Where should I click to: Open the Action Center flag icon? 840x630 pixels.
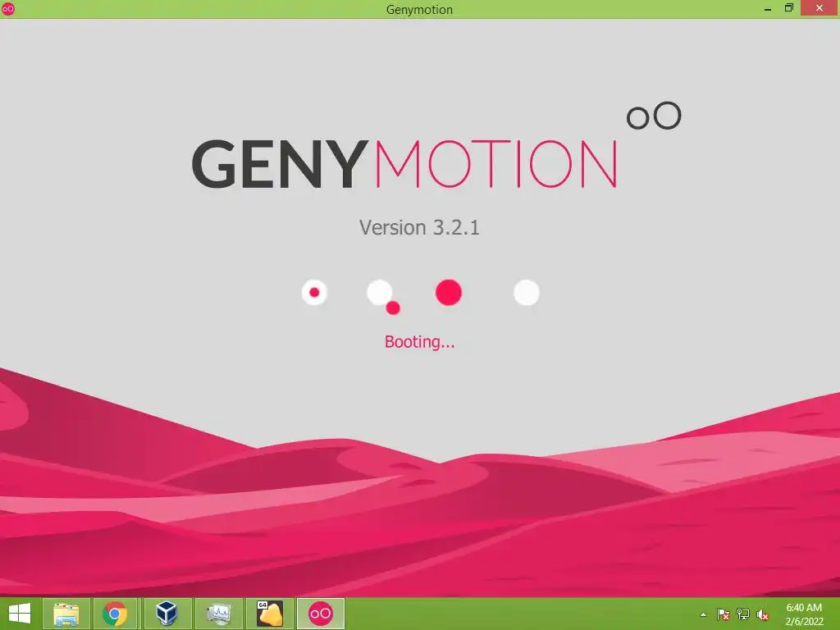pos(724,614)
